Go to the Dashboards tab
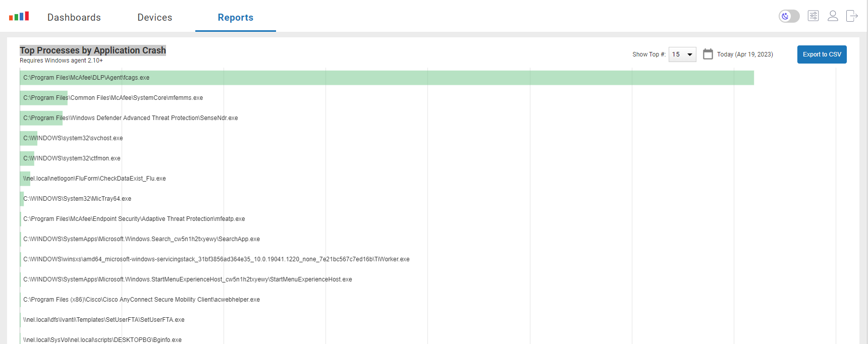The width and height of the screenshot is (868, 344). [74, 17]
